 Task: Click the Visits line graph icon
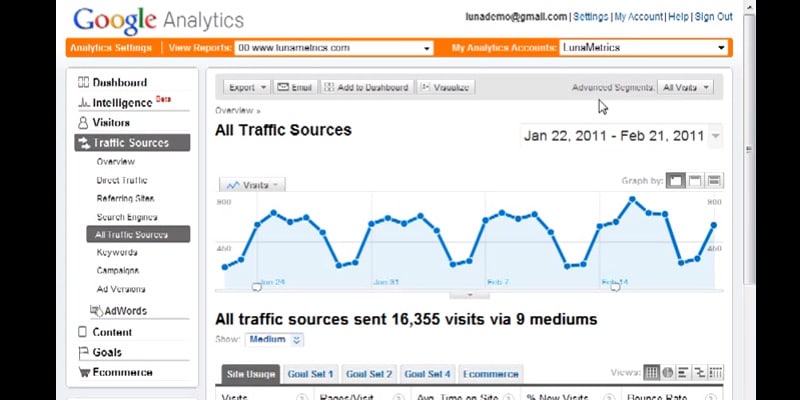tap(233, 185)
